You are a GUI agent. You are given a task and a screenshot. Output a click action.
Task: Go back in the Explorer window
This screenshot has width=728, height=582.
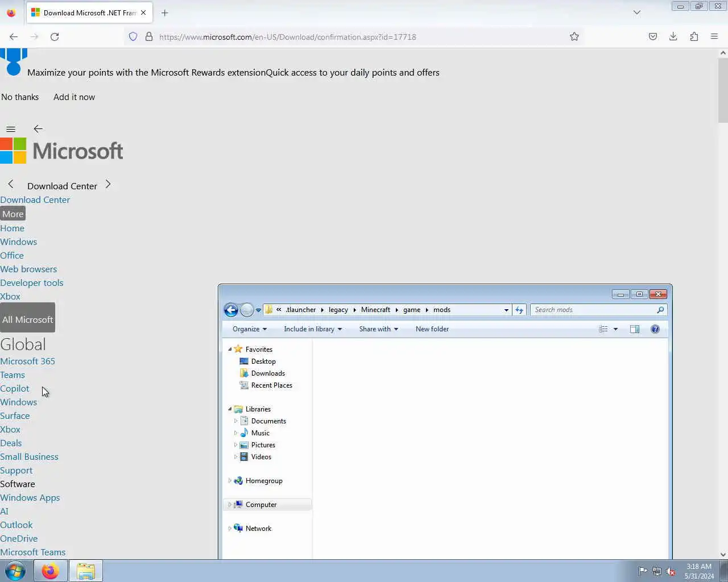point(231,310)
